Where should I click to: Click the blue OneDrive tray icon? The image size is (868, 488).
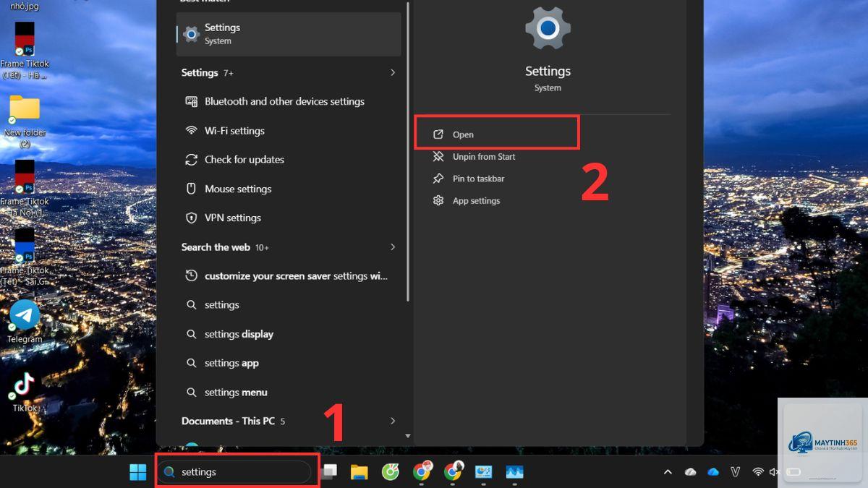pos(713,472)
